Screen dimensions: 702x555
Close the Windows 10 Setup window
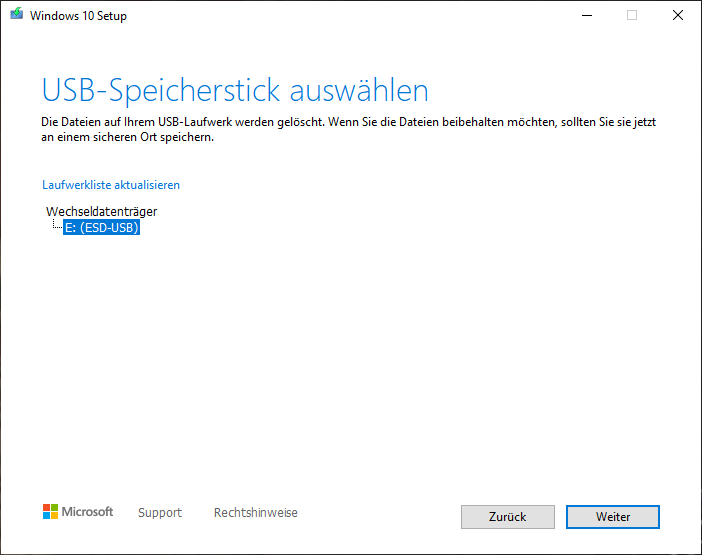click(678, 16)
